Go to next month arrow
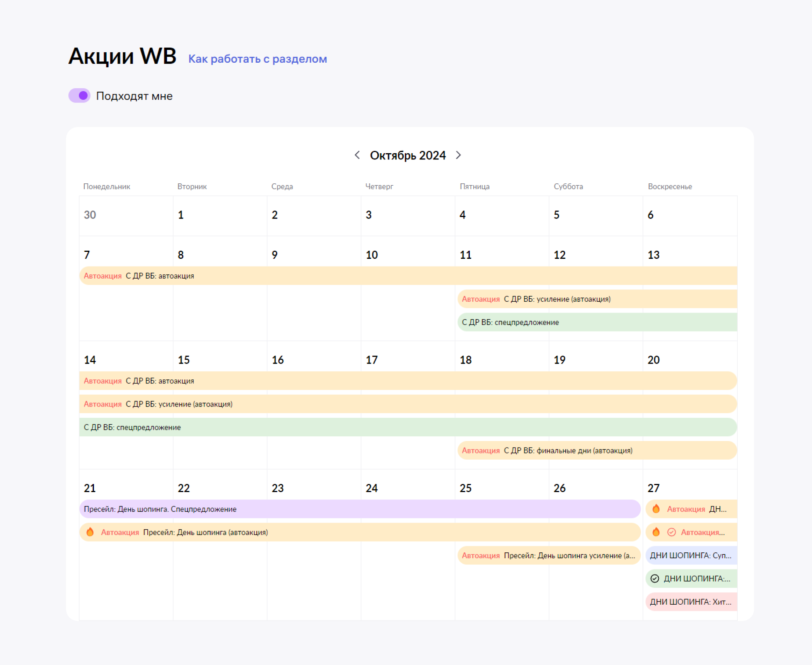 pos(459,155)
